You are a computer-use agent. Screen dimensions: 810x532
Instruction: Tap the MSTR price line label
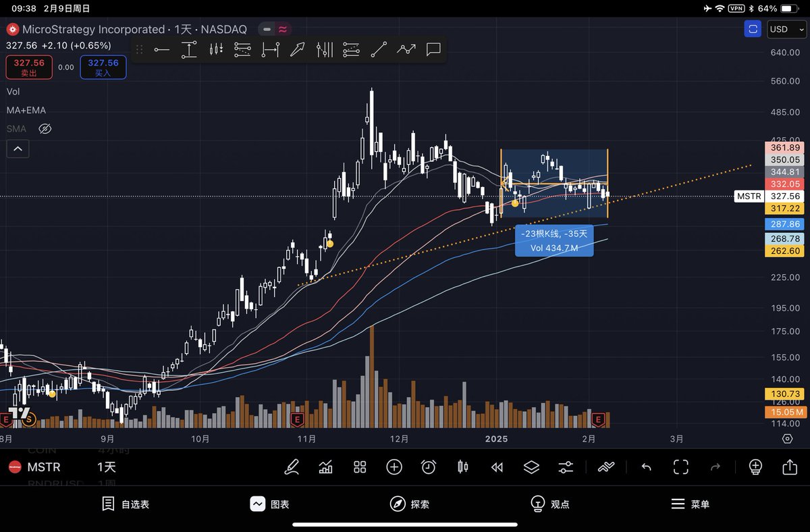(749, 196)
